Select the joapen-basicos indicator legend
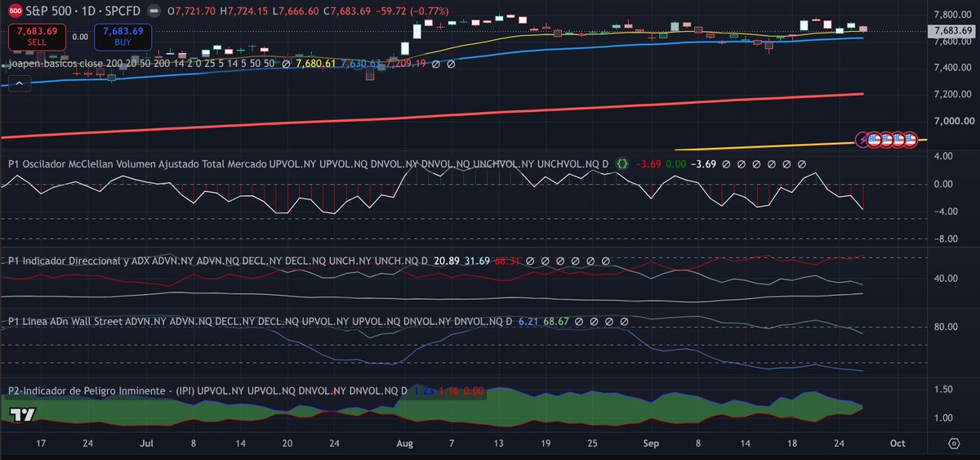Image resolution: width=980 pixels, height=460 pixels. pos(140,64)
